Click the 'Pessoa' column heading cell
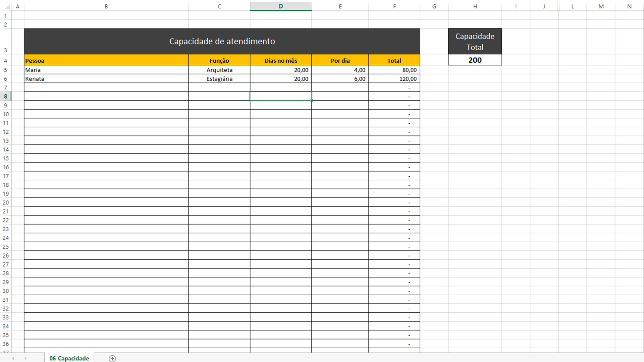644x362 pixels. (106, 61)
